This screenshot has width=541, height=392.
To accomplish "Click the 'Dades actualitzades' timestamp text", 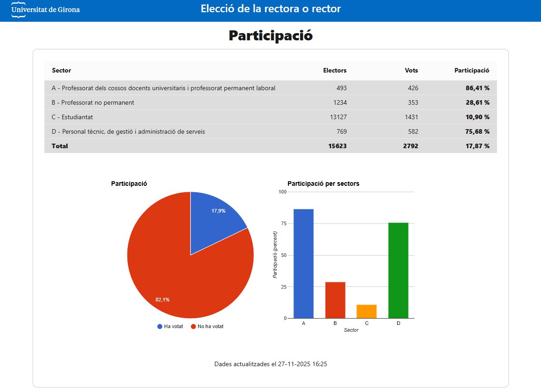I will (270, 363).
